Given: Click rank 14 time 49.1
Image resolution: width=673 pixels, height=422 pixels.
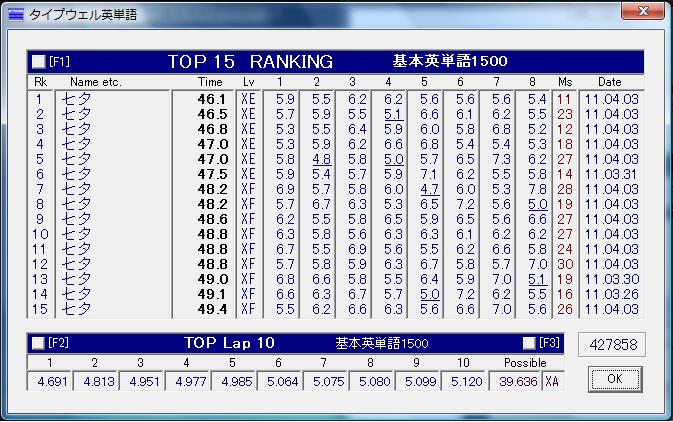Looking at the screenshot, I should 212,294.
